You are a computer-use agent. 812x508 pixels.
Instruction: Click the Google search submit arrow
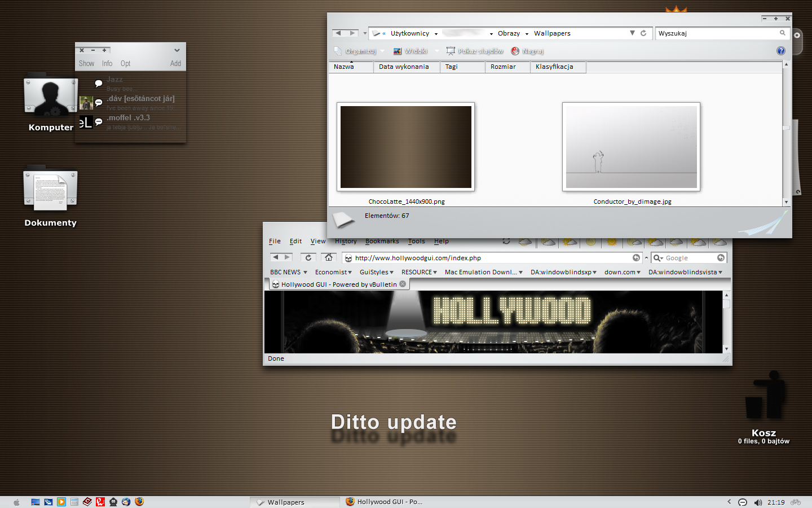(x=721, y=258)
